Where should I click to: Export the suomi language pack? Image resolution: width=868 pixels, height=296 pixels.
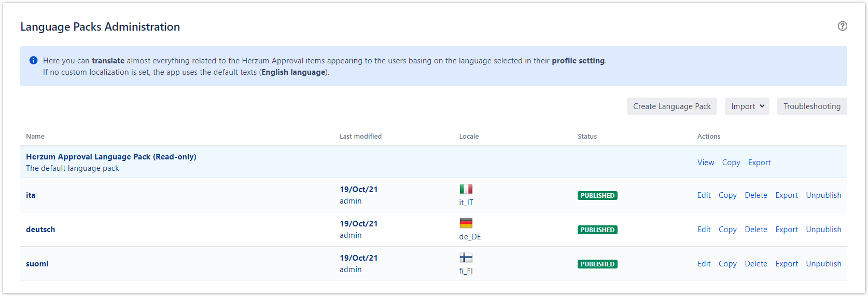point(786,264)
